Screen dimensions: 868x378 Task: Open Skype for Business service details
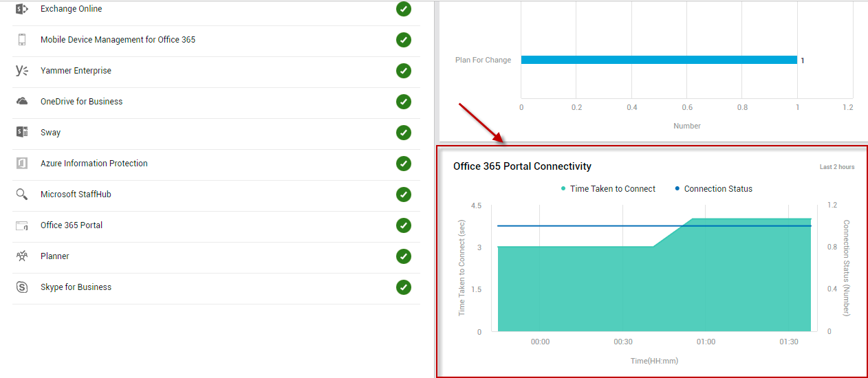pyautogui.click(x=76, y=287)
